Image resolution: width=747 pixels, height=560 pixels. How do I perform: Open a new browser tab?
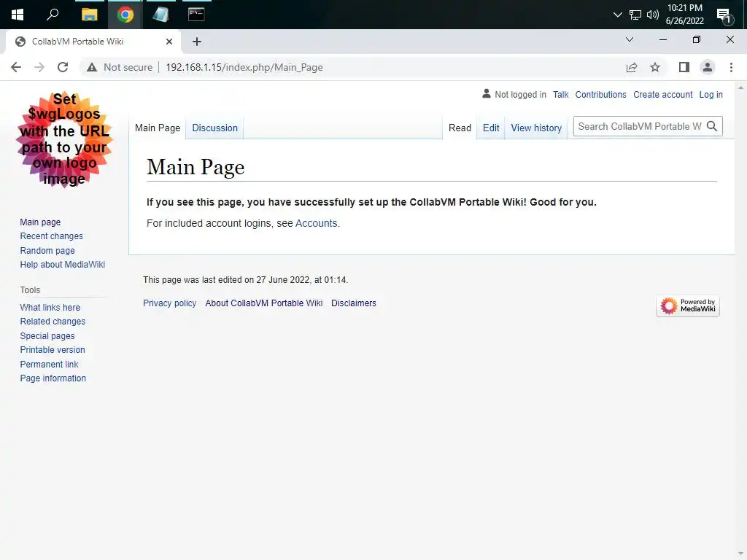tap(197, 42)
